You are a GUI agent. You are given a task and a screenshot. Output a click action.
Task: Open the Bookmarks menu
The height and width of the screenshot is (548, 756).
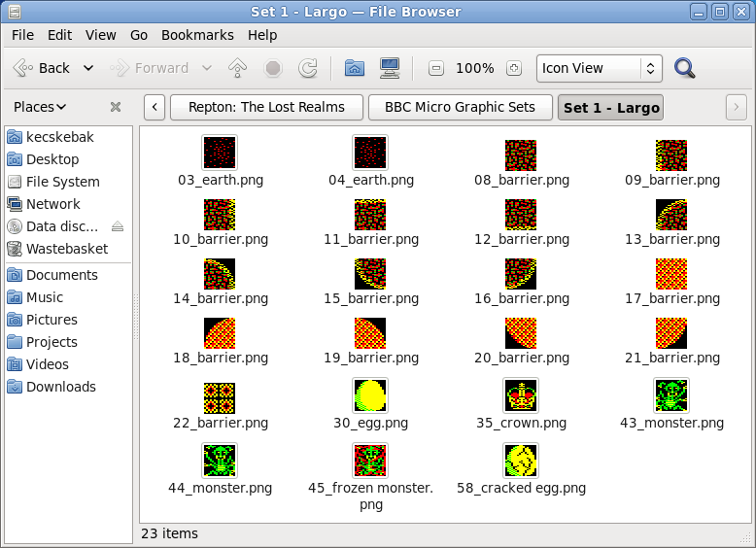tap(197, 35)
